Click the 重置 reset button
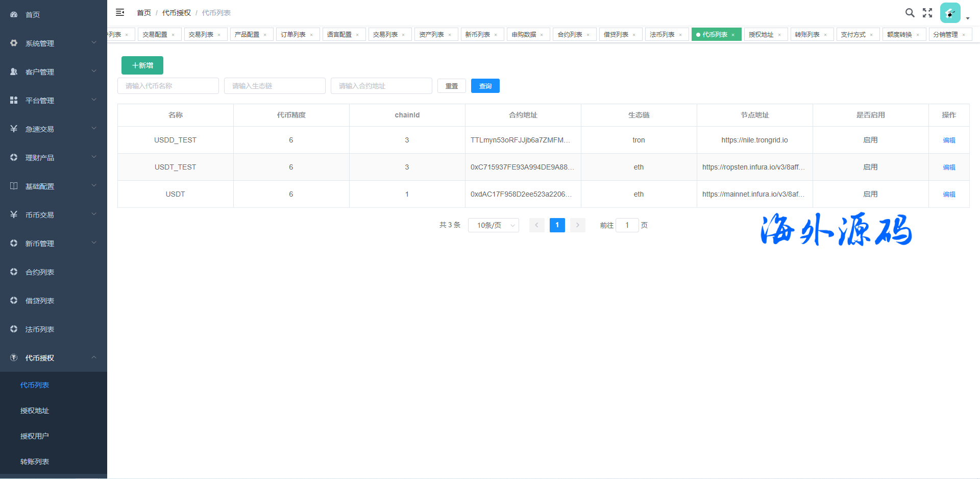 pos(451,86)
